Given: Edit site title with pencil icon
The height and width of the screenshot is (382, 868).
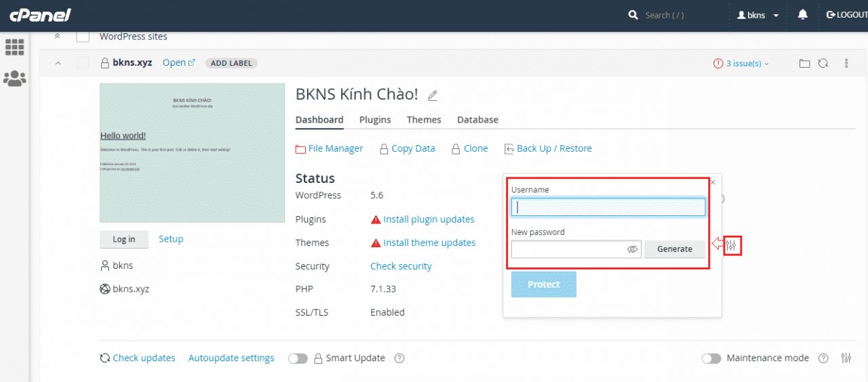Looking at the screenshot, I should point(433,95).
